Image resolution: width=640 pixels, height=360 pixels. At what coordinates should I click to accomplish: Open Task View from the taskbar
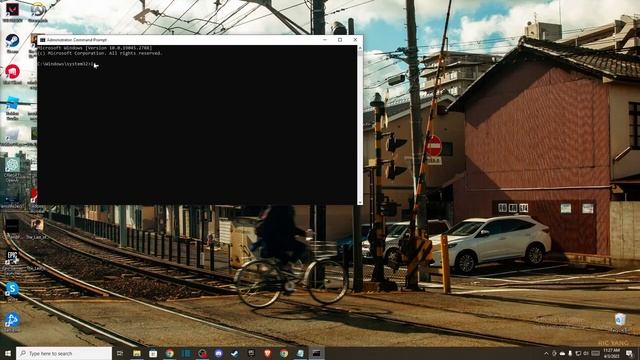[120, 353]
